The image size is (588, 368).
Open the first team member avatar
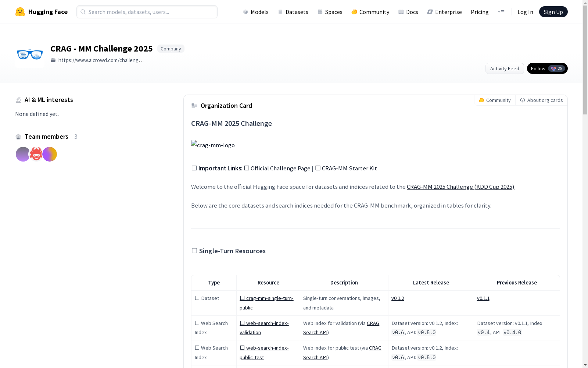[23, 154]
